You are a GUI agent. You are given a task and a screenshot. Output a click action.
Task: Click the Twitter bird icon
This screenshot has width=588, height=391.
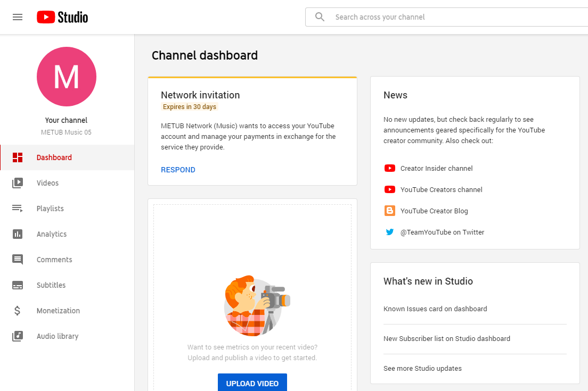click(390, 232)
